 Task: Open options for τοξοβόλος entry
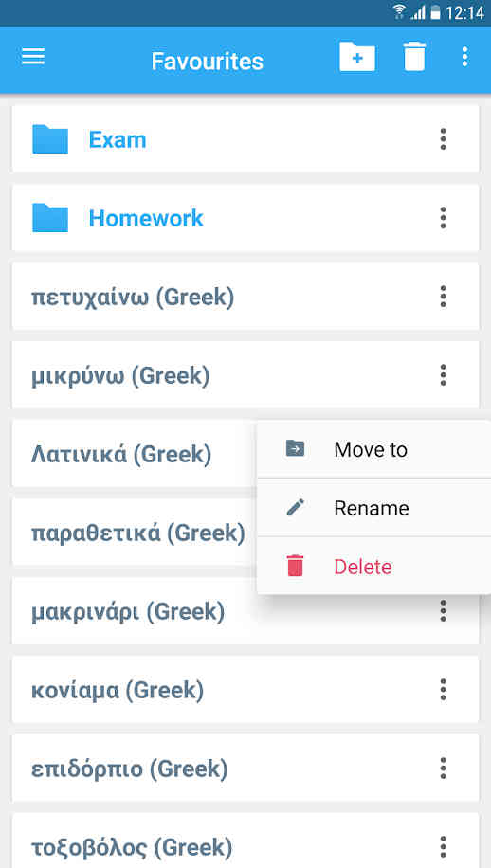[x=443, y=847]
